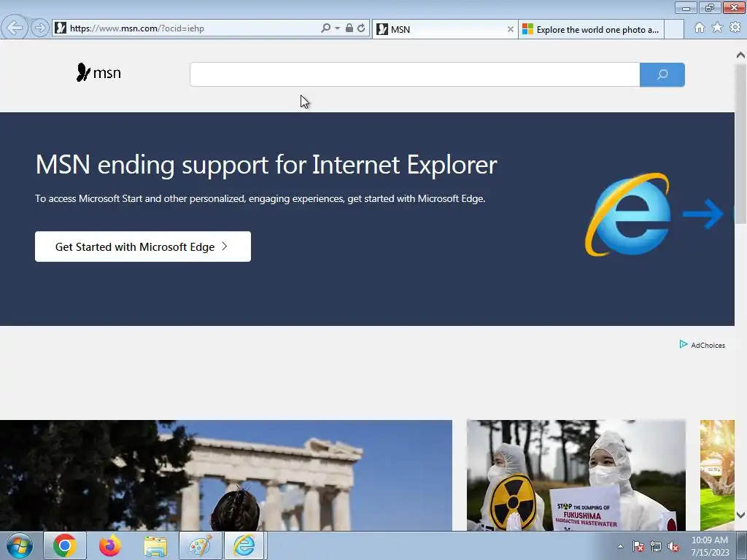
Task: Open Windows Explorer folder icon in taskbar
Action: (x=155, y=545)
